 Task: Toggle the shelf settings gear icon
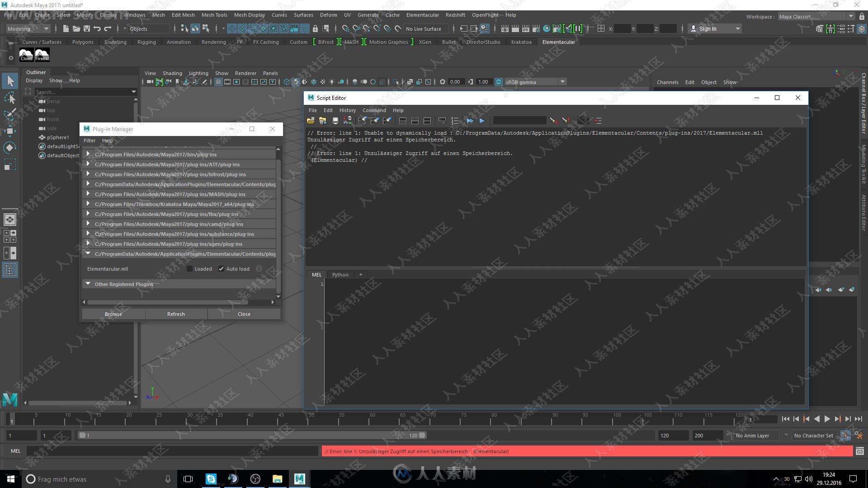click(11, 58)
